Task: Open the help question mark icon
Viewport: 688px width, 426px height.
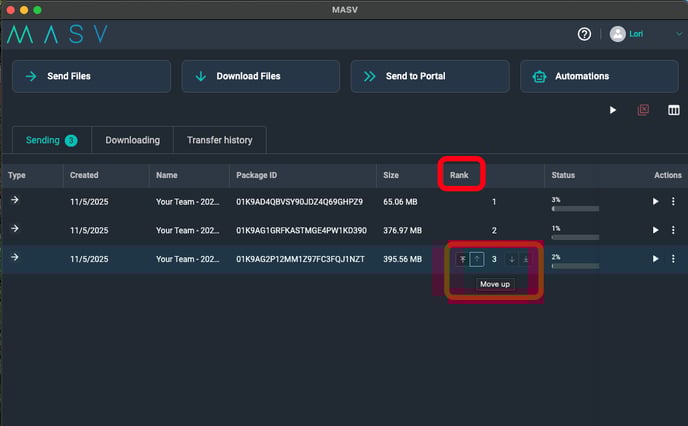Action: 584,34
